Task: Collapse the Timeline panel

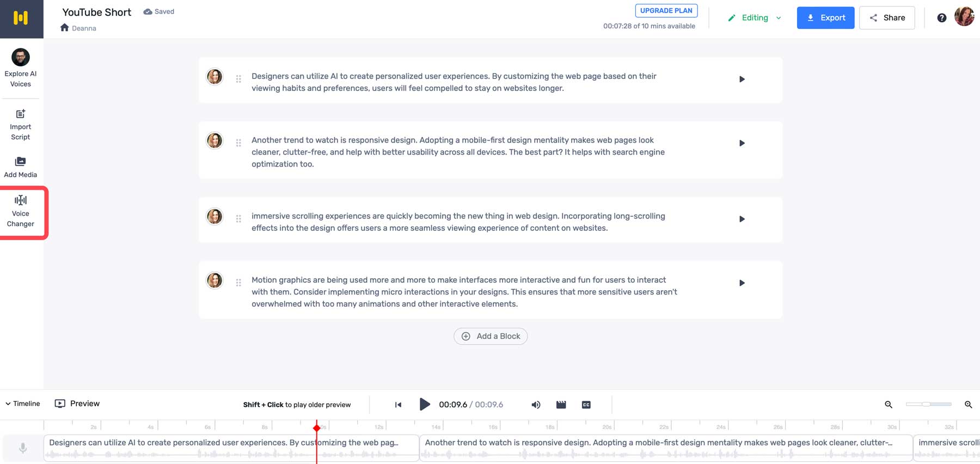Action: pyautogui.click(x=23, y=404)
